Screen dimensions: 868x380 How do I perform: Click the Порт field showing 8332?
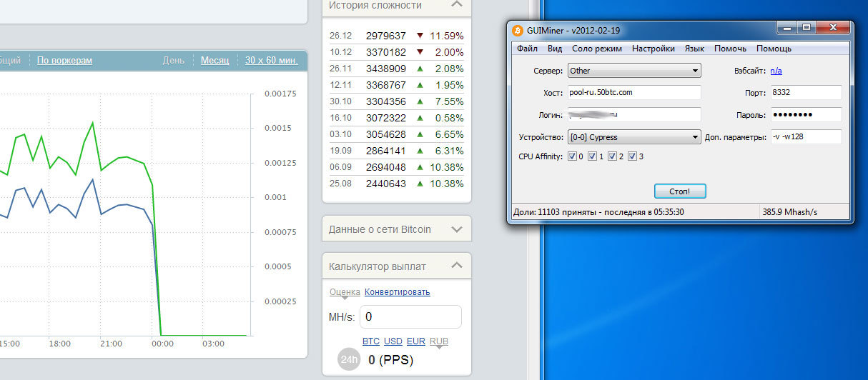[x=806, y=93]
